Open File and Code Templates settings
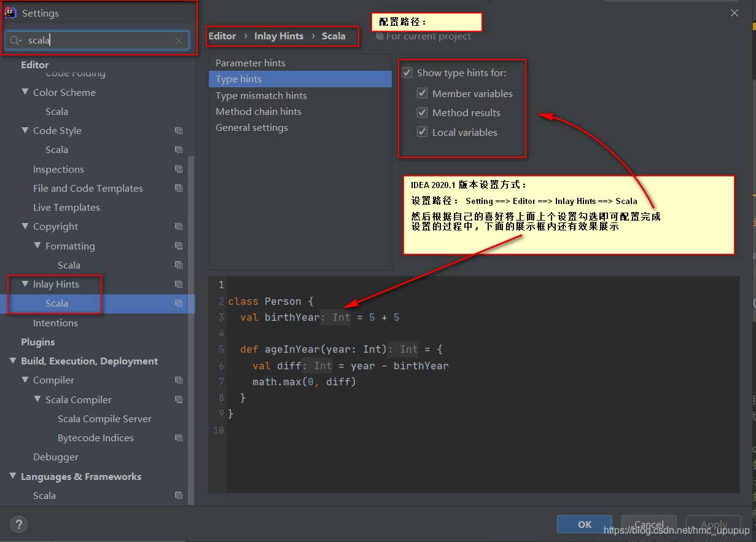756x542 pixels. coord(88,188)
